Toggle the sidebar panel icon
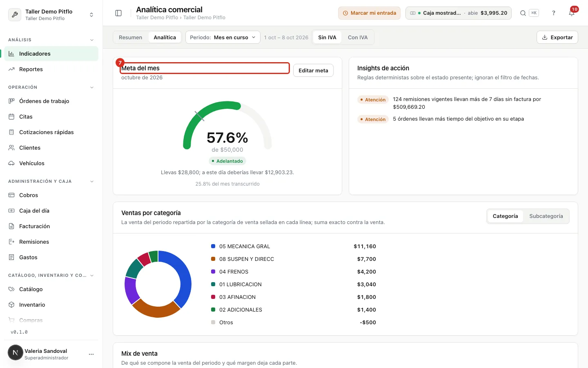This screenshot has width=588, height=368. pyautogui.click(x=118, y=13)
